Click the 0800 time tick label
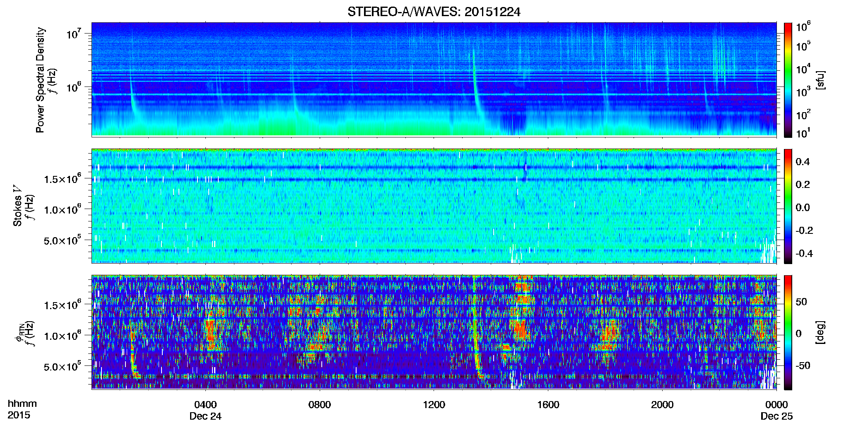 coord(320,405)
